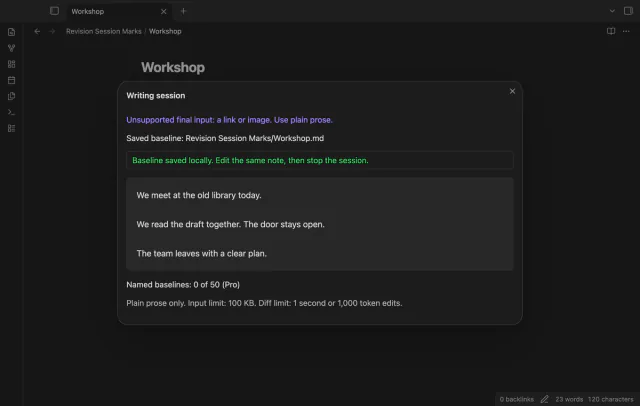This screenshot has width=640, height=406.
Task: Click the Workshop breadcrumb item
Action: tap(165, 31)
